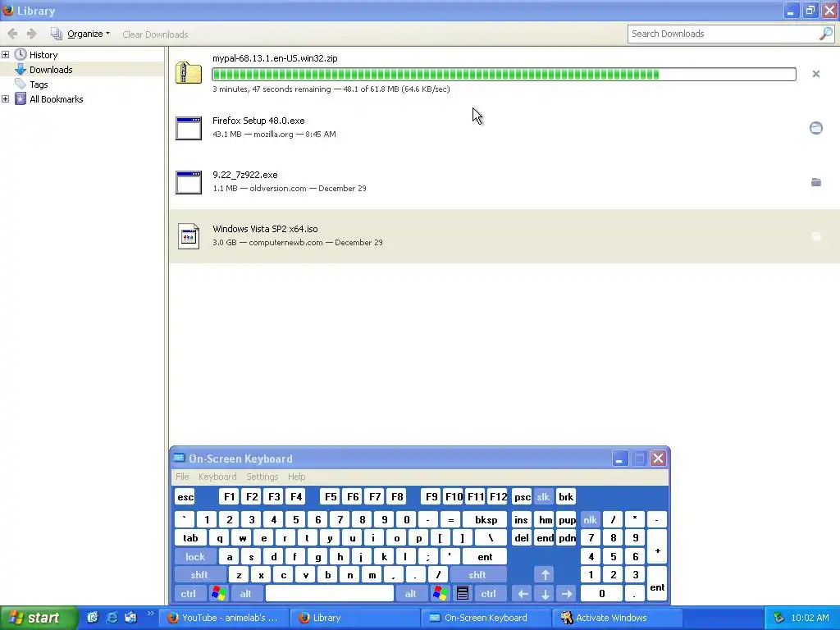840x630 pixels.
Task: Toggle caps lock key on On-Screen Keyboard
Action: point(195,557)
